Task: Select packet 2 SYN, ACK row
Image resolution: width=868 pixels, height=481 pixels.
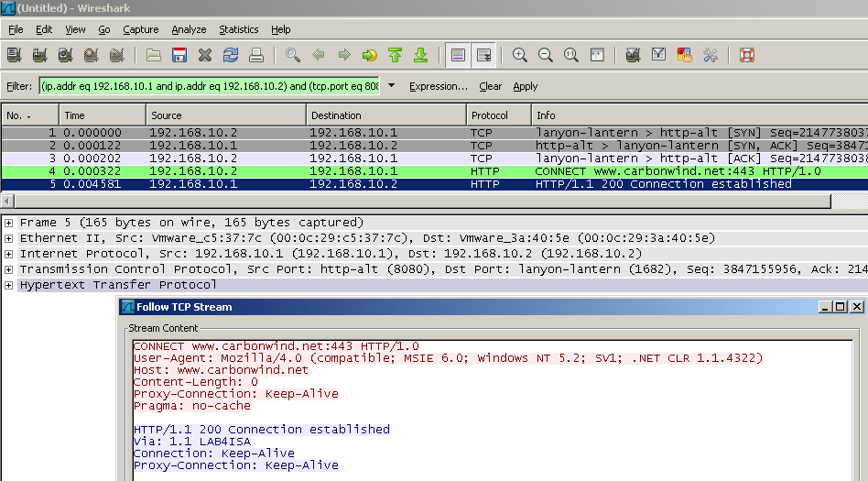Action: click(x=435, y=145)
